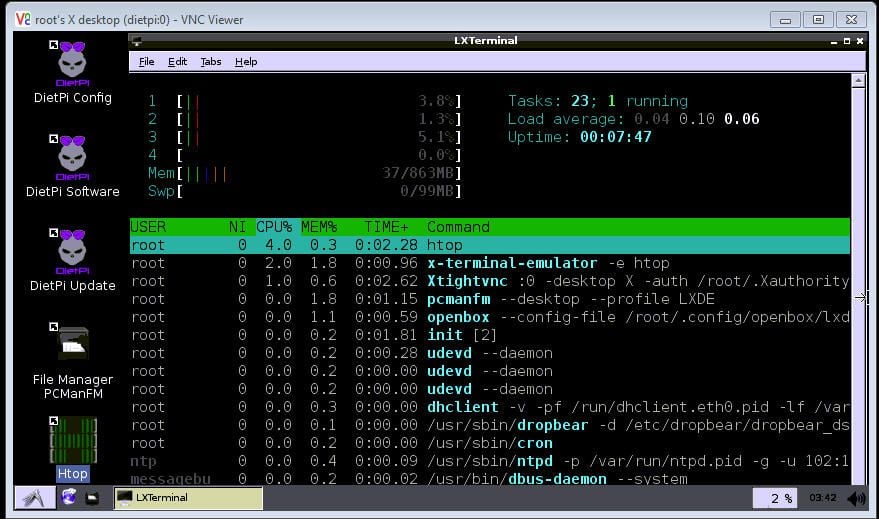This screenshot has height=519, width=879.
Task: Sort by the NI column header
Action: [237, 227]
